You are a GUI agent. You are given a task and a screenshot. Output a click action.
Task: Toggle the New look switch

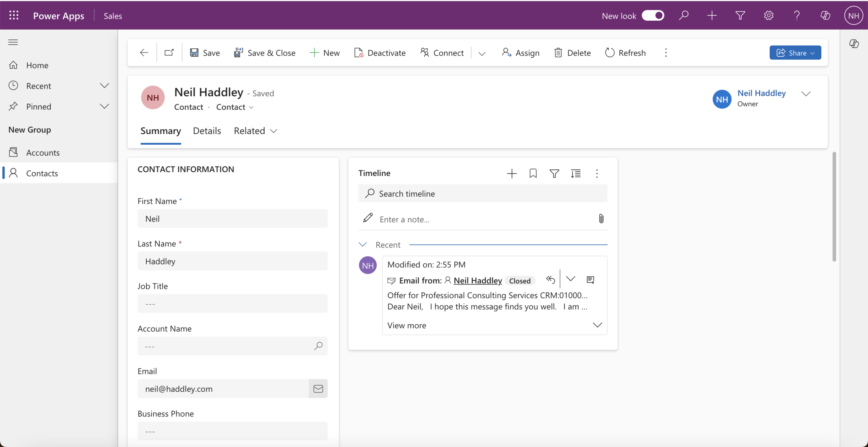[653, 15]
